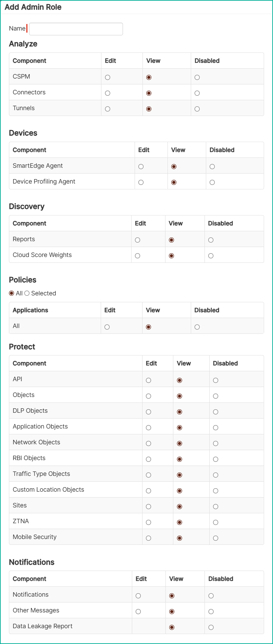Click the Name input field
Screen dimensions: 273x644
click(x=76, y=29)
